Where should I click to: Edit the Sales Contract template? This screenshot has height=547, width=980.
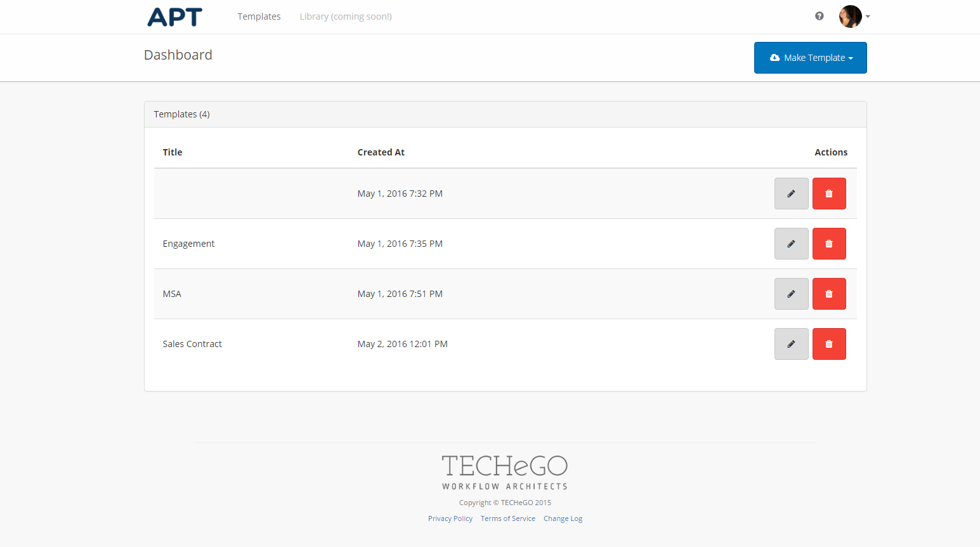pyautogui.click(x=791, y=344)
